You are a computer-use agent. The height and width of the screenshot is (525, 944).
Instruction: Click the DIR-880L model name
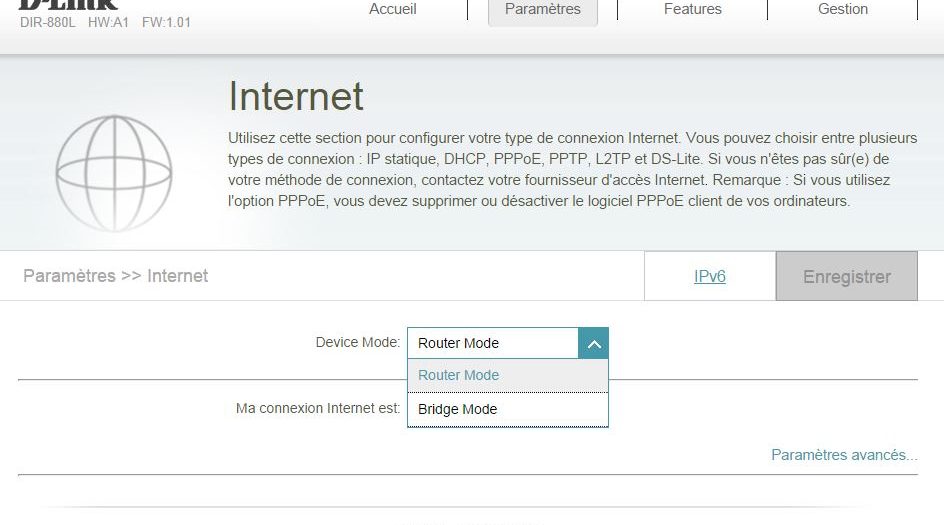click(48, 22)
